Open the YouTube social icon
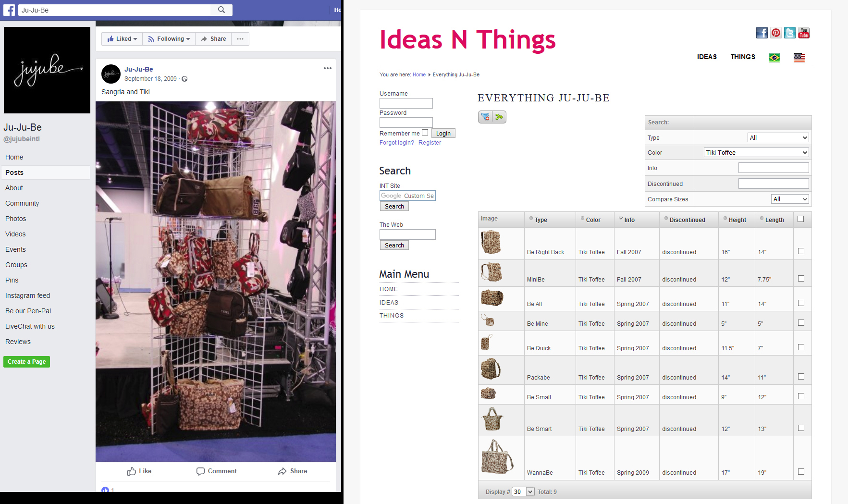This screenshot has width=848, height=504. pos(804,33)
